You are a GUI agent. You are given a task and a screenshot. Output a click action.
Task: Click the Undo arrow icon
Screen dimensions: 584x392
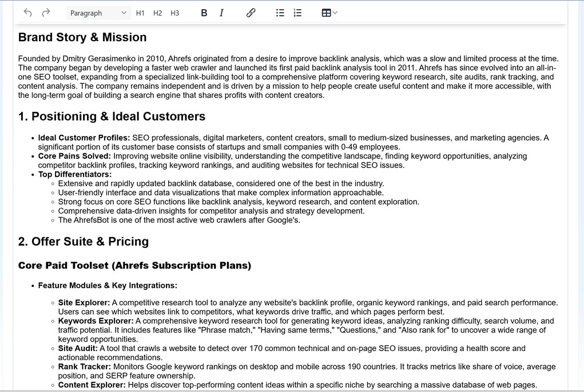tap(27, 13)
